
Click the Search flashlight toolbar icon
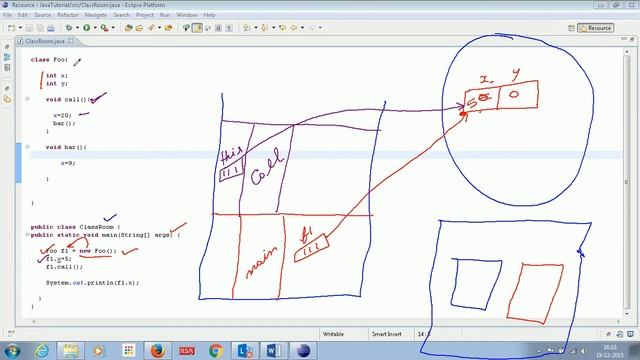151,28
